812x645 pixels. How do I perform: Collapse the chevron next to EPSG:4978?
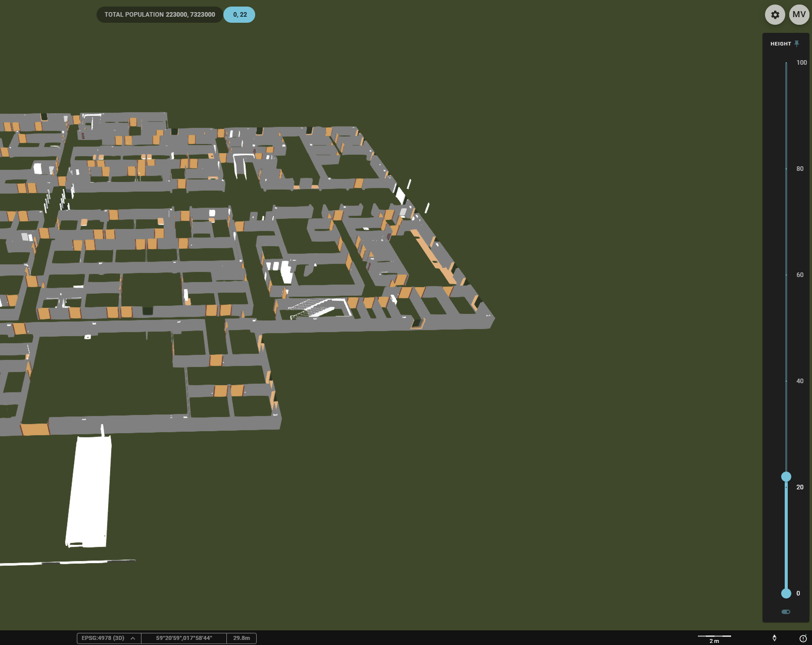(132, 638)
